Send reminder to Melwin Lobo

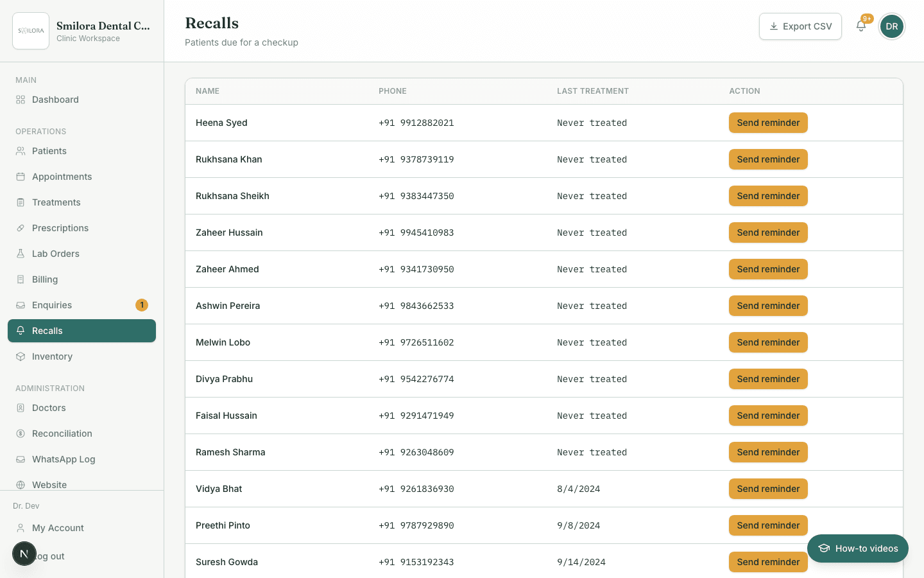click(x=768, y=342)
